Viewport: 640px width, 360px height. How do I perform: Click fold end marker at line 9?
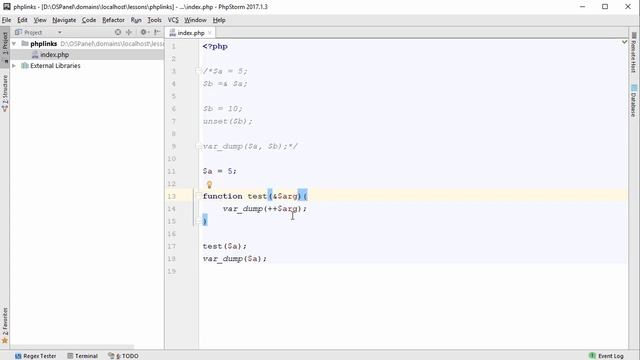(198, 146)
